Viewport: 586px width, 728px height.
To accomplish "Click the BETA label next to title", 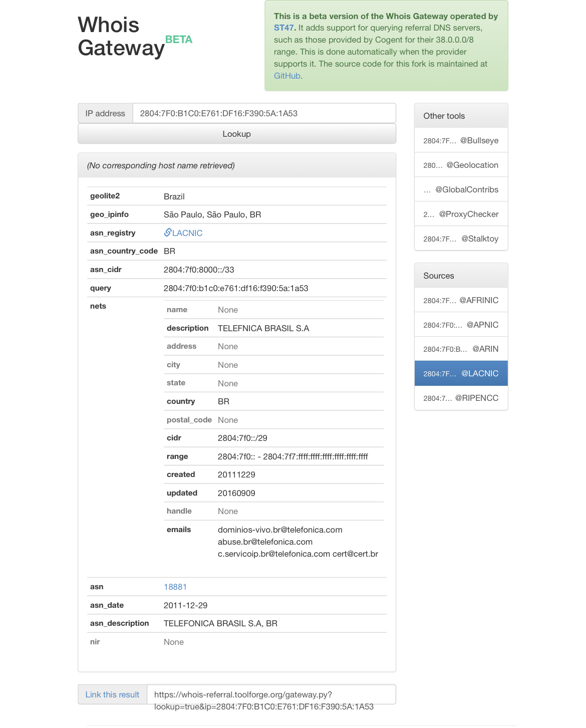I will coord(179,40).
